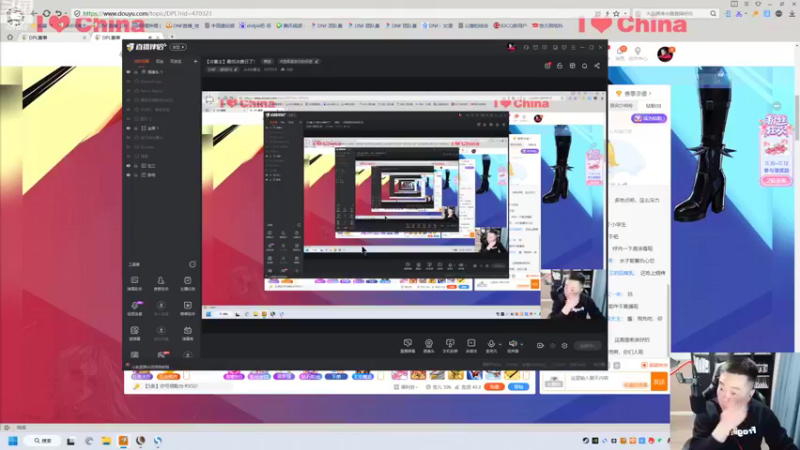
Task: Switch to second chat panel tab
Action: click(654, 106)
